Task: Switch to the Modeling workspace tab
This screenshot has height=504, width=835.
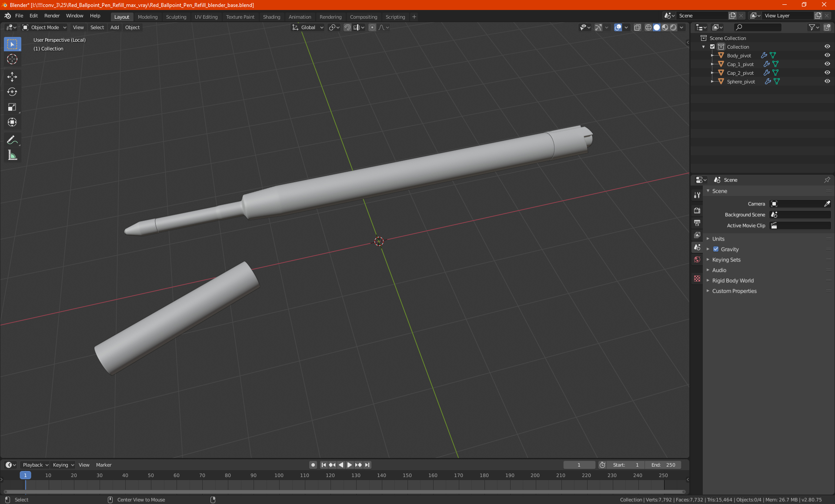Action: [147, 17]
